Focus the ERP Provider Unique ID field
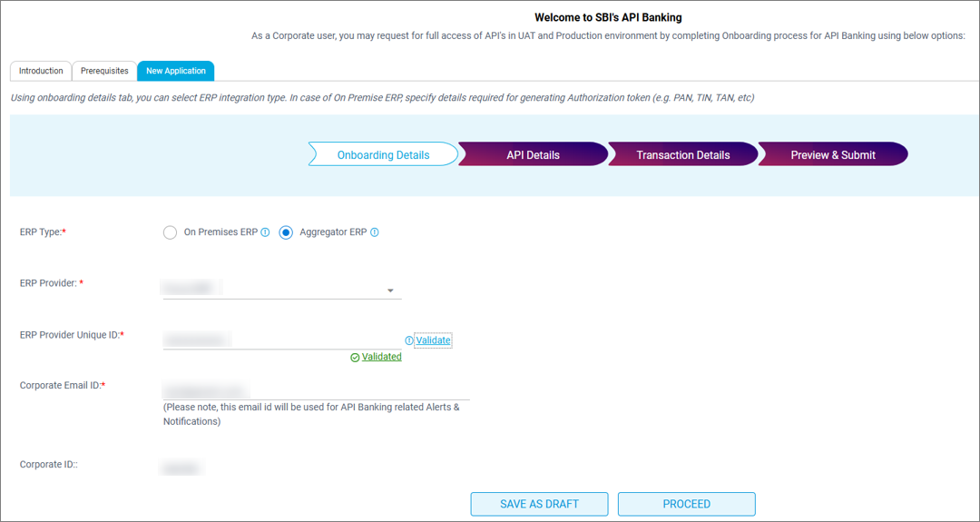The height and width of the screenshot is (522, 980). coord(281,340)
